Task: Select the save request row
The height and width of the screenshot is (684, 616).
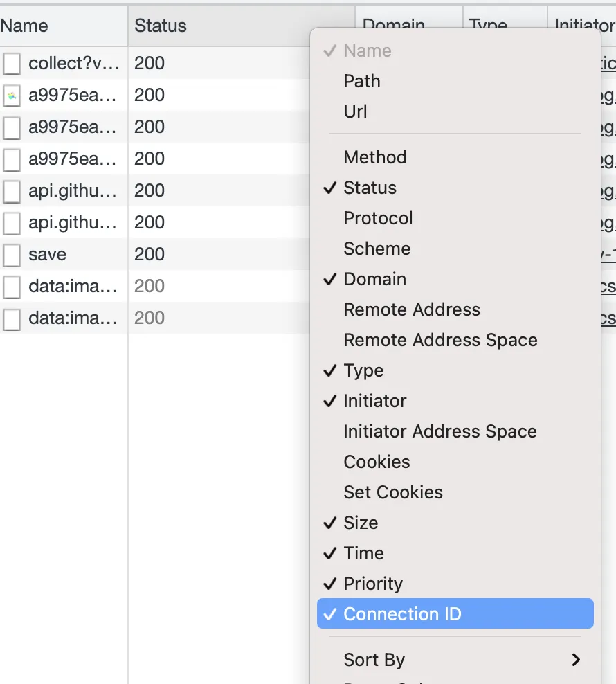Action: pyautogui.click(x=47, y=255)
